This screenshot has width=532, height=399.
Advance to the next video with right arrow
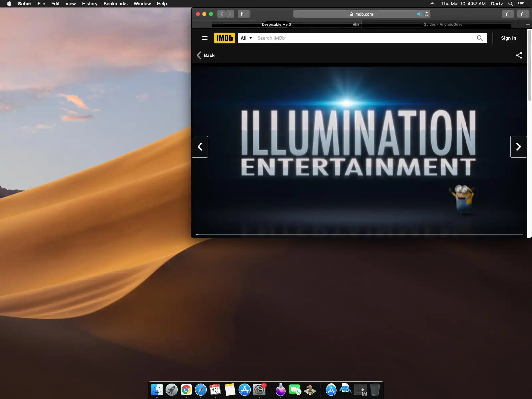pos(518,147)
